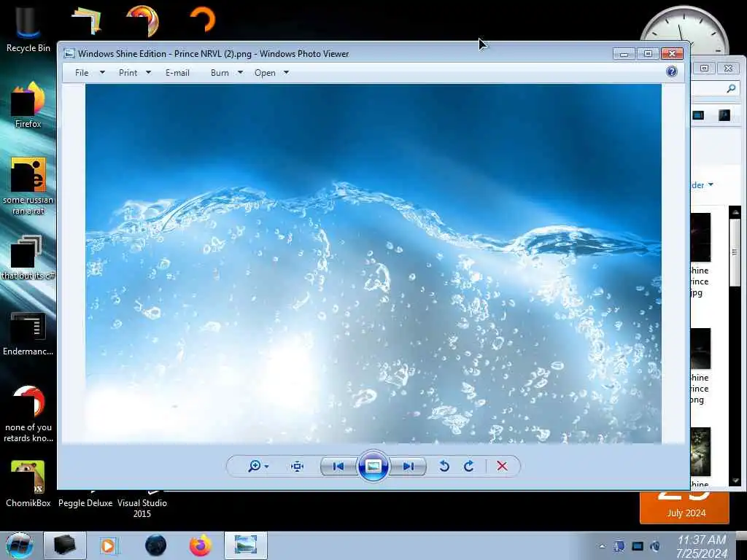The height and width of the screenshot is (560, 747).
Task: Start the slide show with the center button
Action: [373, 466]
